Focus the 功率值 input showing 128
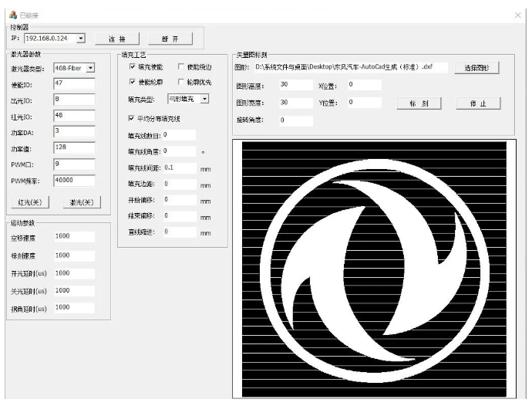Screen dimensions: 532x406 (x=74, y=148)
